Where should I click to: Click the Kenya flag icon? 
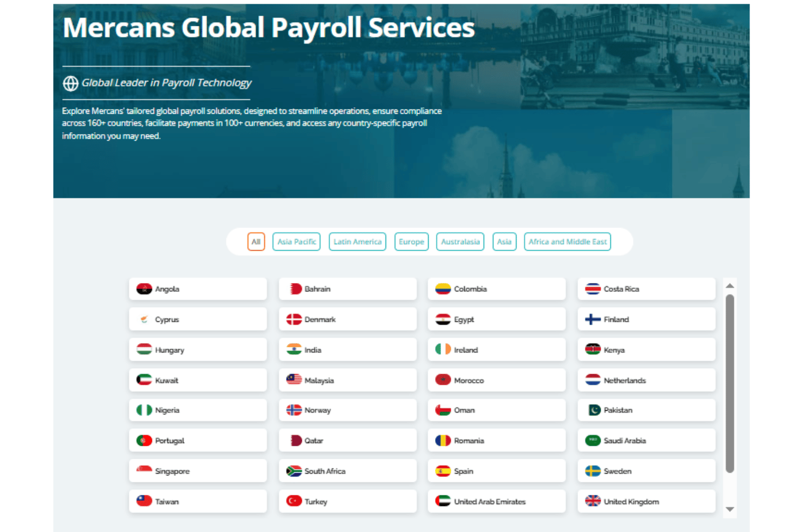593,350
